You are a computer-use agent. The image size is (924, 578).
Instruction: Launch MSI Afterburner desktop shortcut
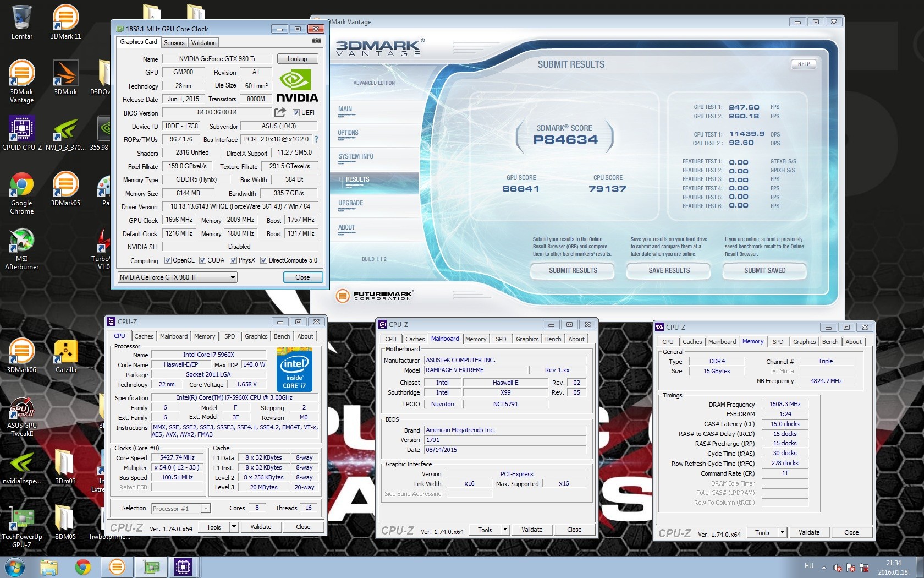[21, 249]
